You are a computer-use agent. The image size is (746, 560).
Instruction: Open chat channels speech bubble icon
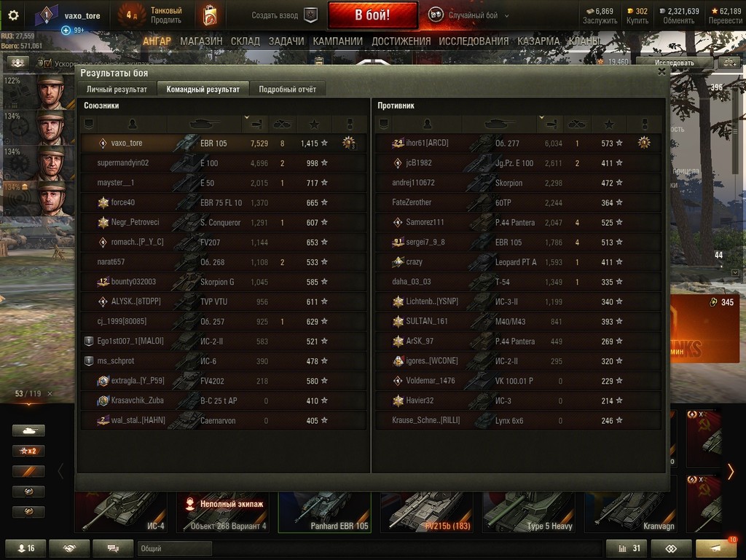pyautogui.click(x=113, y=548)
